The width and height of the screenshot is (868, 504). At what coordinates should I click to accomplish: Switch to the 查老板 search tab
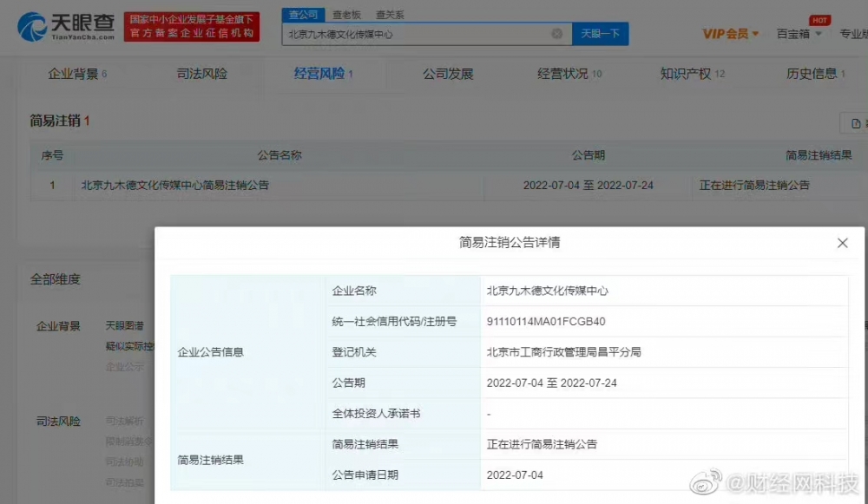click(x=345, y=14)
